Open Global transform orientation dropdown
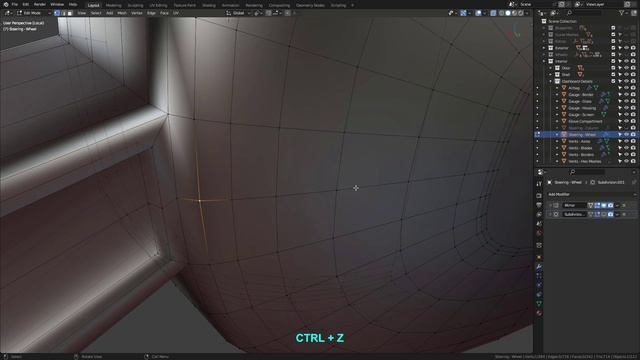Screen dimensions: 640x360 click(238, 13)
